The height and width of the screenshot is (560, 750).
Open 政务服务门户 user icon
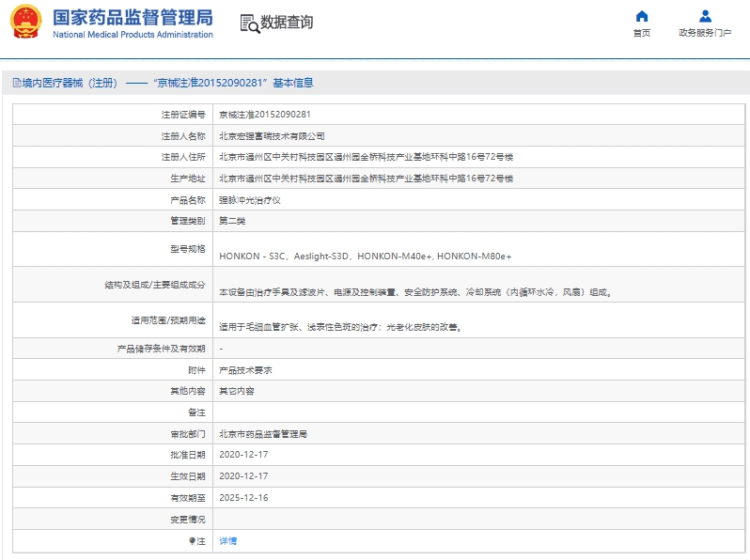705,17
